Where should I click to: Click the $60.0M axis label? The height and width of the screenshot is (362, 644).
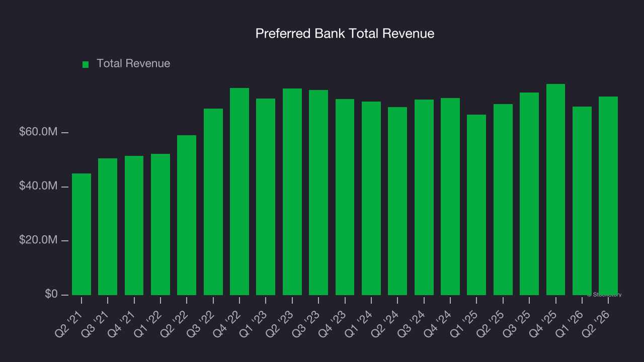(x=38, y=132)
